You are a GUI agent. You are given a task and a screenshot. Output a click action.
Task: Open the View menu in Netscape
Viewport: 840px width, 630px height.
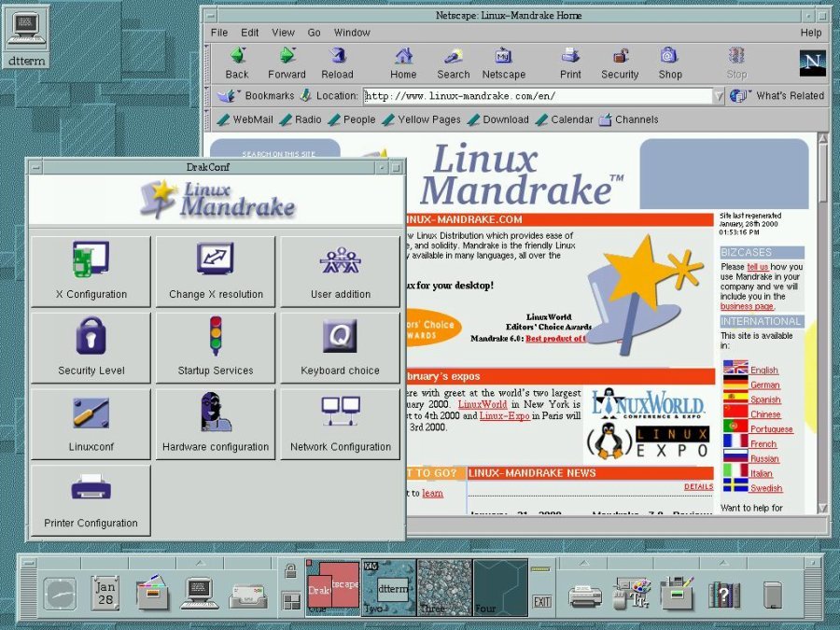(x=283, y=33)
